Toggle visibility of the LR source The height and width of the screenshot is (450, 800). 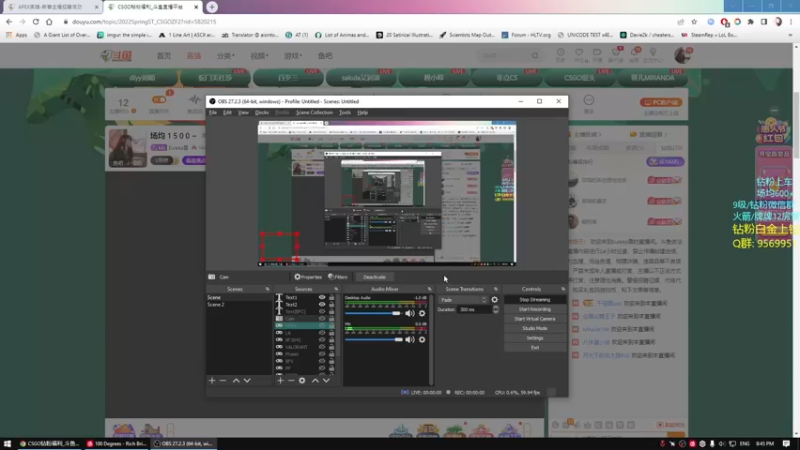(322, 333)
